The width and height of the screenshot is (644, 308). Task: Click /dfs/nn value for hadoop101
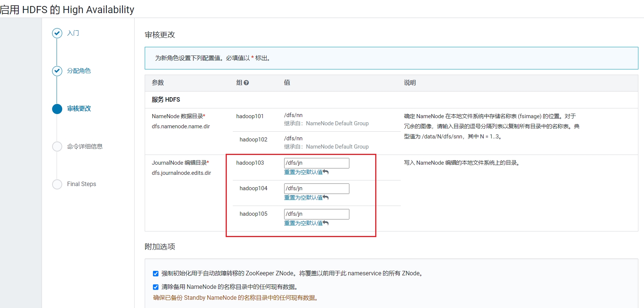click(x=293, y=115)
